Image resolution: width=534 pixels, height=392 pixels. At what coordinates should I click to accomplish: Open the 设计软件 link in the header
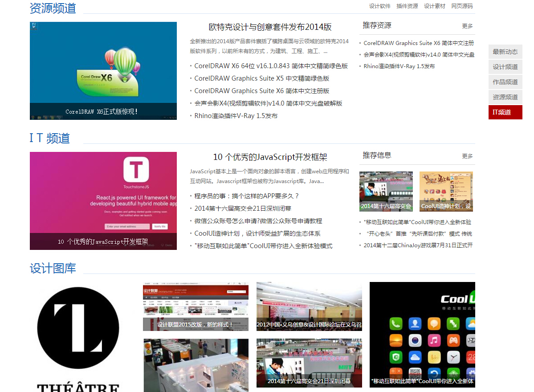(380, 6)
